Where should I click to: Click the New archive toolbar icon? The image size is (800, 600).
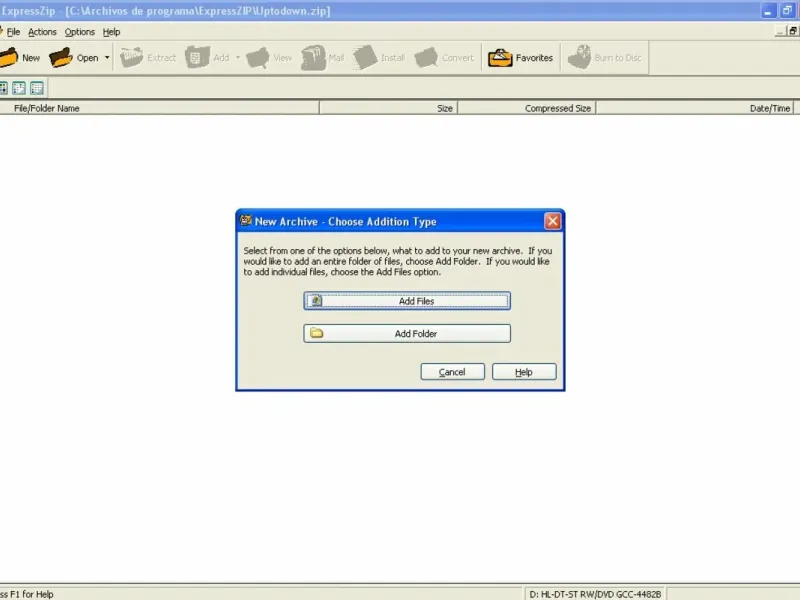tap(19, 58)
